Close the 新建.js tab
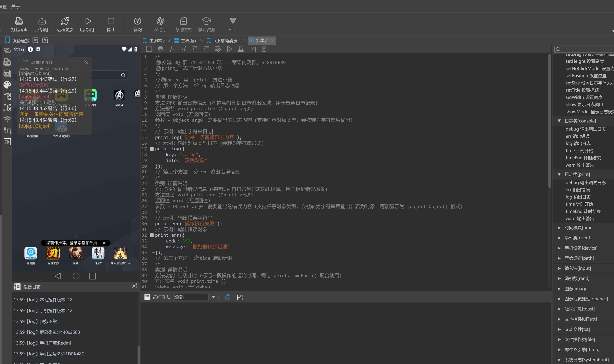 click(273, 40)
